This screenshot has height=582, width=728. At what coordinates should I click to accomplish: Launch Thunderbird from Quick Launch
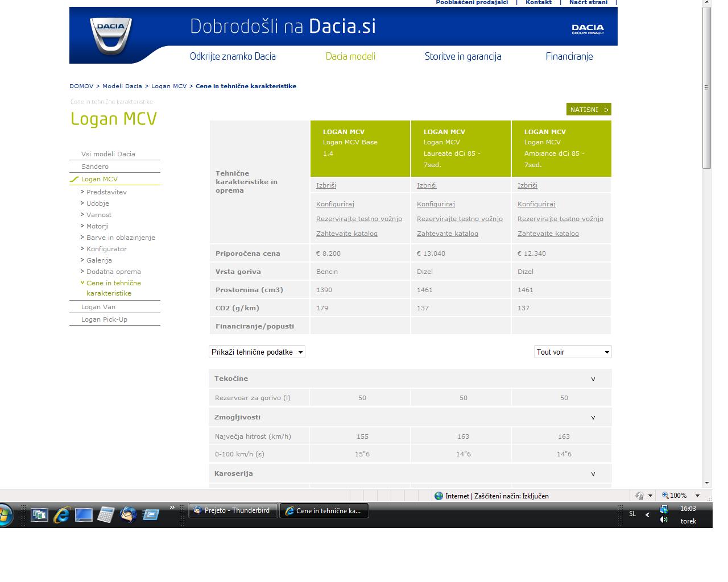pos(128,515)
